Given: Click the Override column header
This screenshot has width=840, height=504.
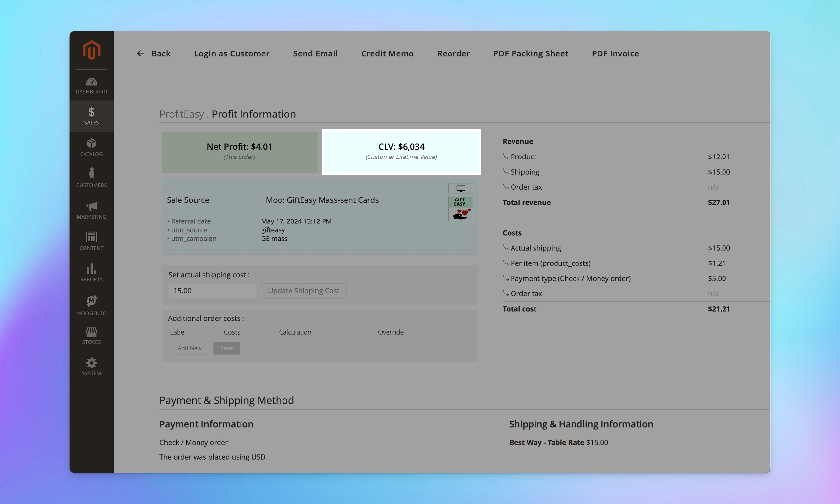Looking at the screenshot, I should (x=390, y=332).
